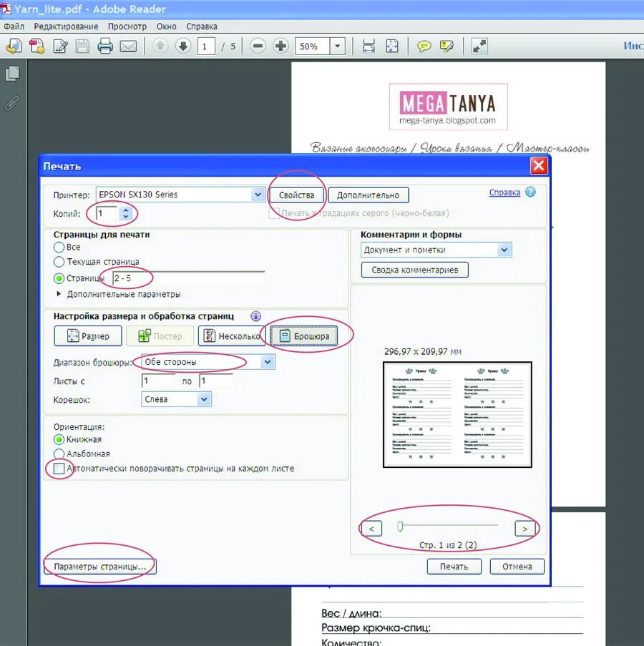This screenshot has width=644, height=646.
Task: Click the preview page slider handle
Action: click(400, 526)
